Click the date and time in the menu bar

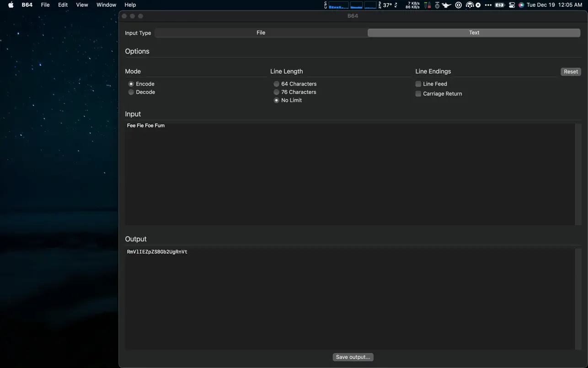[x=554, y=5]
